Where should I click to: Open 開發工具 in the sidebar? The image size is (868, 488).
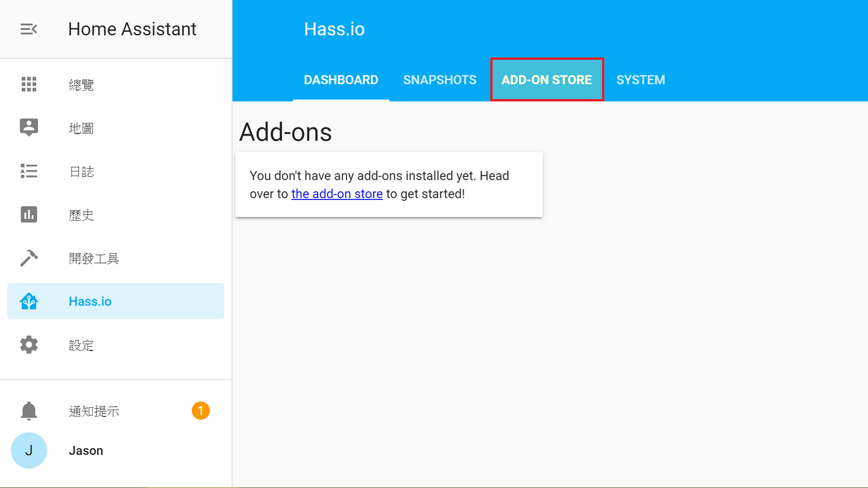pos(94,258)
